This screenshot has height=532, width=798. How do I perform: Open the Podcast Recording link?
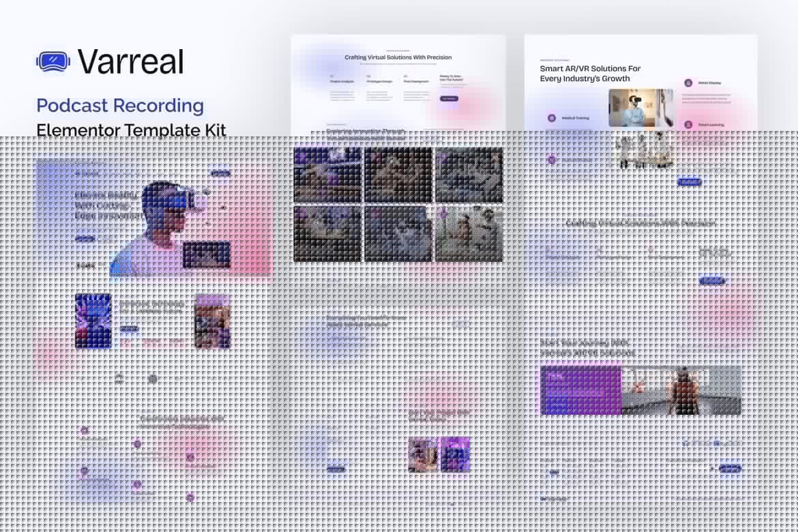(120, 106)
